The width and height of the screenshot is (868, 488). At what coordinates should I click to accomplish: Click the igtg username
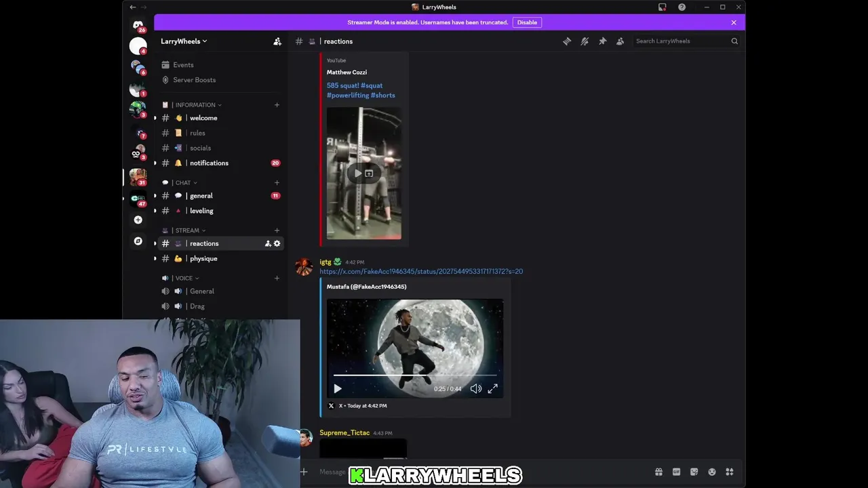(x=325, y=262)
